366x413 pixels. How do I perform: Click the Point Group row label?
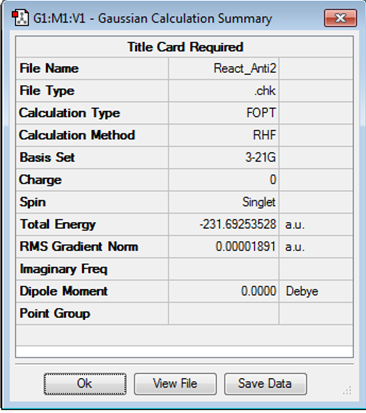[x=55, y=314]
